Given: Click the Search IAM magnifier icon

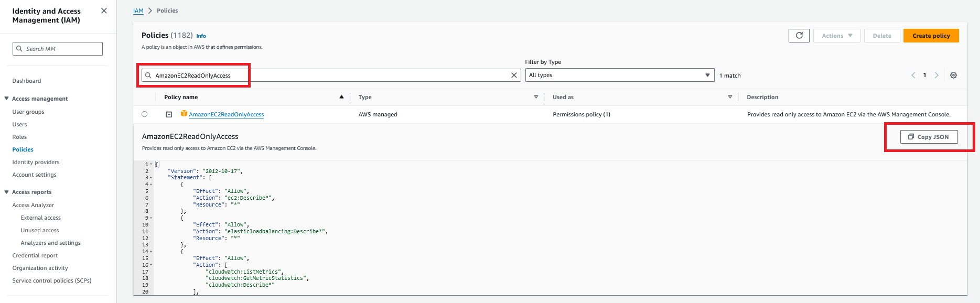Looking at the screenshot, I should tap(20, 49).
